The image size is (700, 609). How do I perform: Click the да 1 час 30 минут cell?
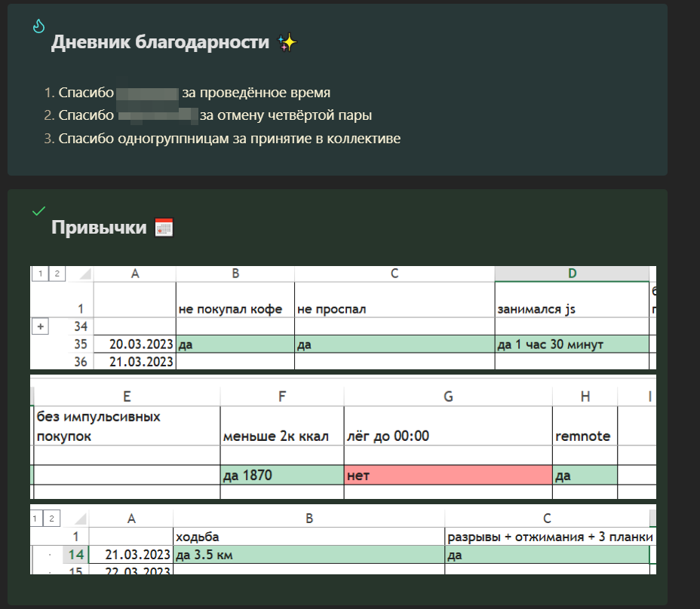click(571, 344)
